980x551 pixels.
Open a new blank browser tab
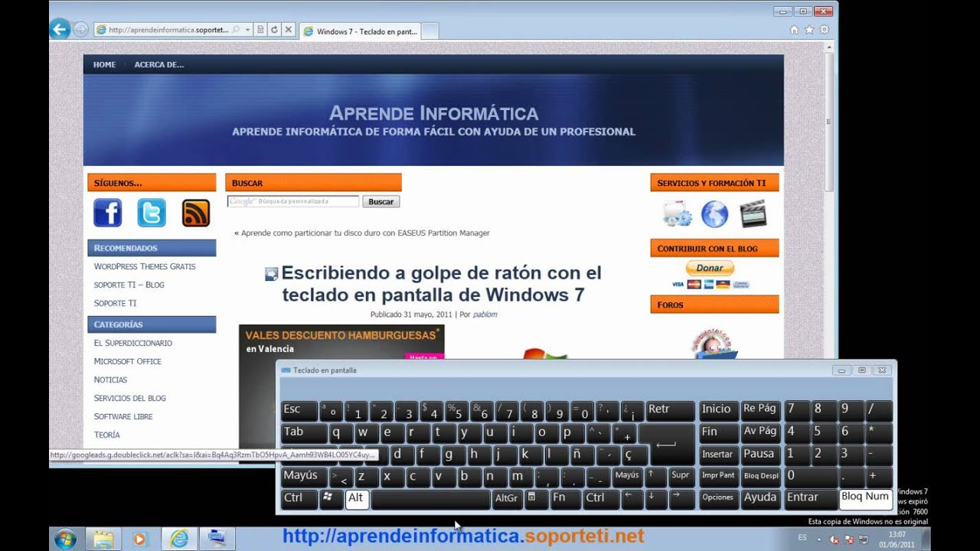pyautogui.click(x=430, y=31)
